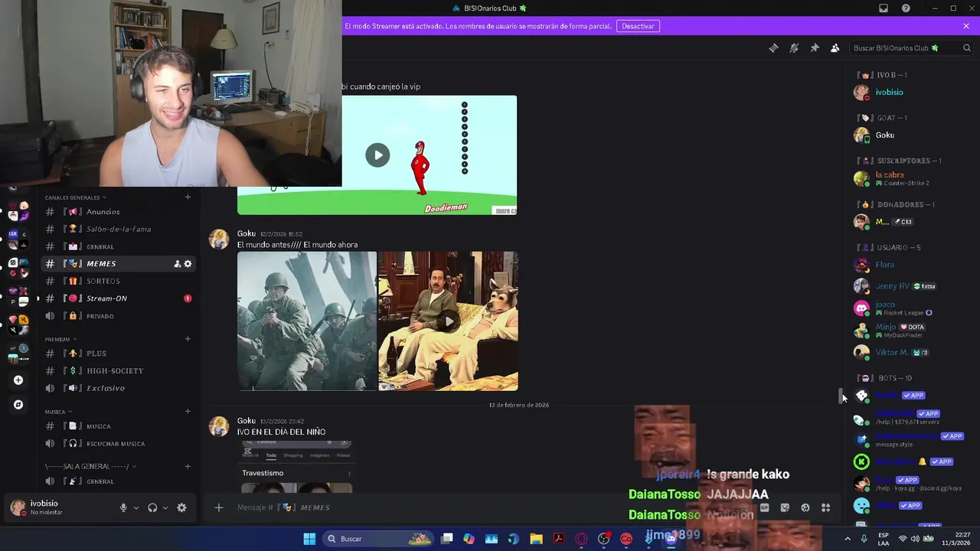Open microphone input options dropdown arrow
Screen dimensions: 980x551
pyautogui.click(x=136, y=507)
